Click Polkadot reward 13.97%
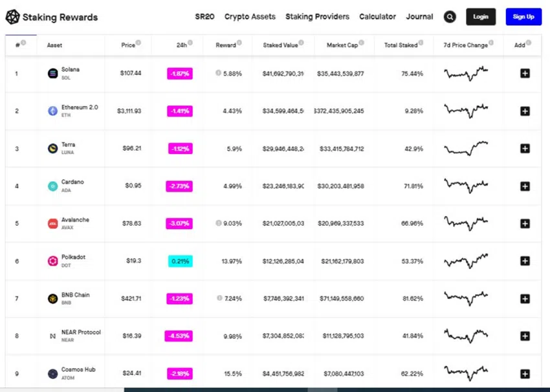Image resolution: width=550 pixels, height=392 pixels. [232, 261]
